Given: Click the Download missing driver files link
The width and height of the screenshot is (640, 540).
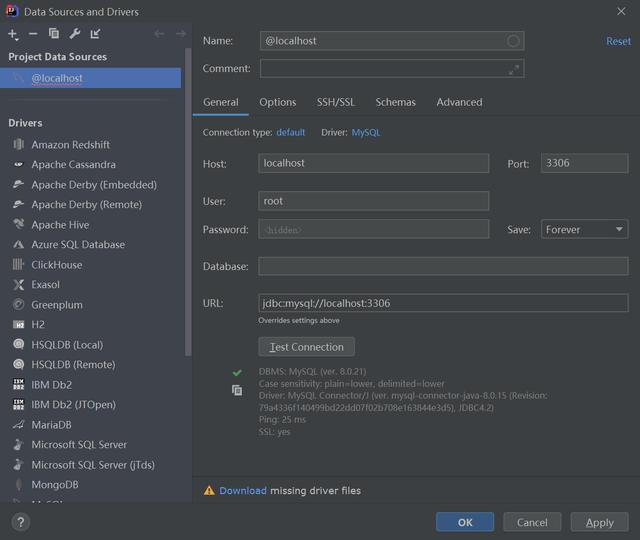Looking at the screenshot, I should pos(243,491).
